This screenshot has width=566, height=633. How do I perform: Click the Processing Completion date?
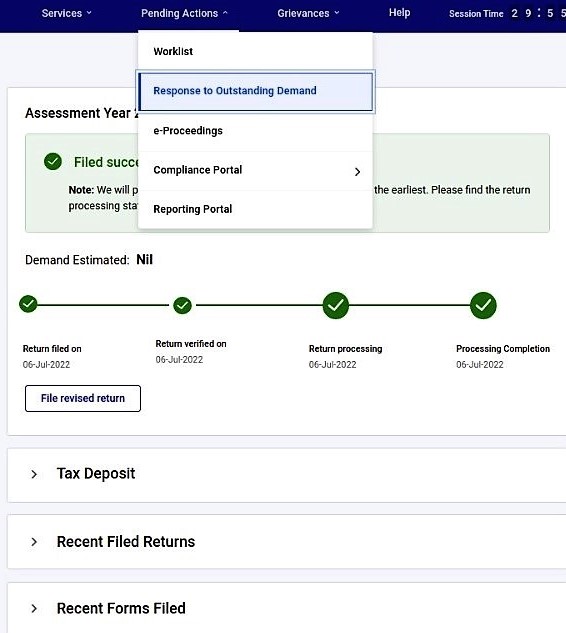480,365
